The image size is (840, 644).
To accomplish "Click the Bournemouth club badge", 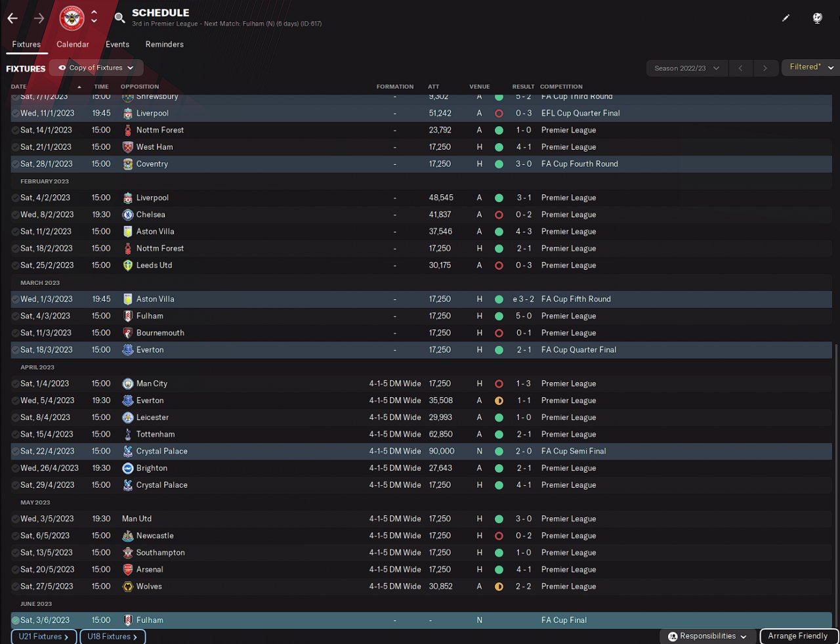I will (x=128, y=333).
